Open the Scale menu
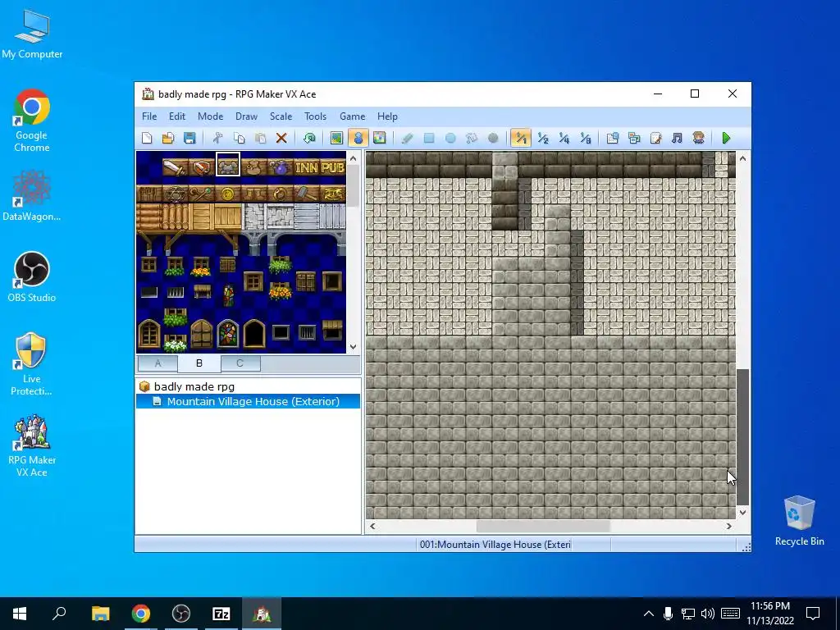This screenshot has height=630, width=840. pos(281,116)
